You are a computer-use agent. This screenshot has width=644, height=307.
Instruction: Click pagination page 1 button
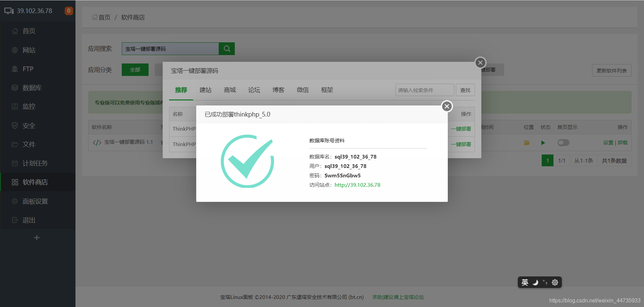pyautogui.click(x=547, y=161)
